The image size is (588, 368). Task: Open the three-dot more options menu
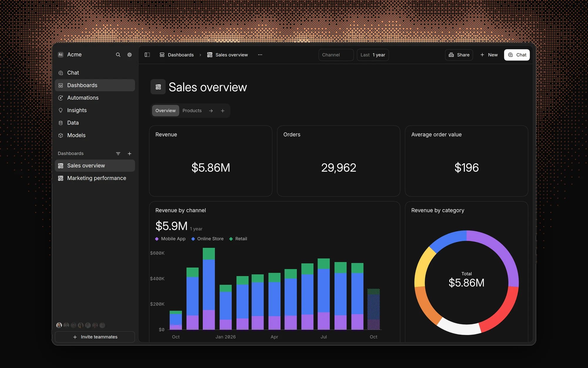(260, 55)
